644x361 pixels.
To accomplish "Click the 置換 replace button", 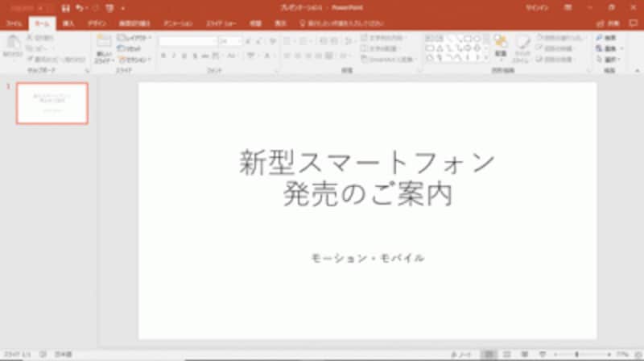I will click(609, 48).
